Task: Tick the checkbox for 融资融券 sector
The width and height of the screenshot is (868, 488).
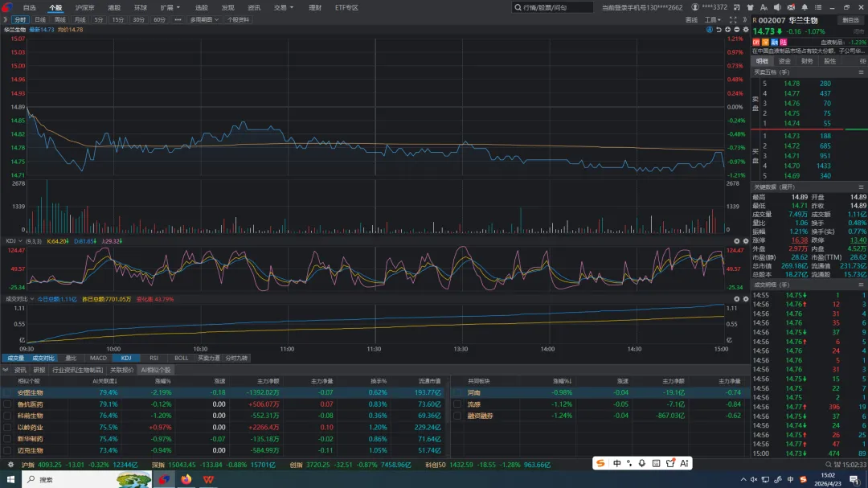Action: (x=457, y=416)
